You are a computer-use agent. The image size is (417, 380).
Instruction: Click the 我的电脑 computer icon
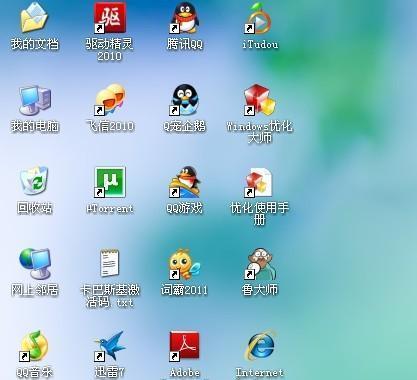tap(35, 100)
